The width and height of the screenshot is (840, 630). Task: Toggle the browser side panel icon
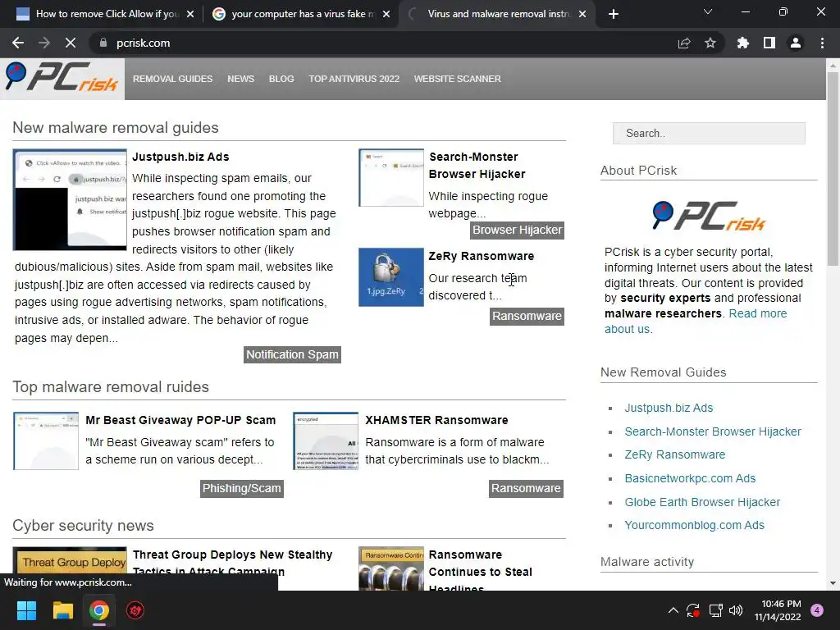[x=769, y=43]
